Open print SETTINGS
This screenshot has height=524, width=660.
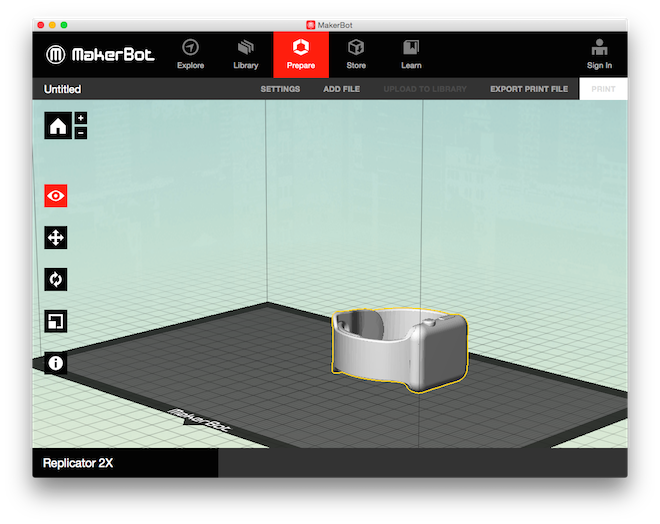click(280, 89)
